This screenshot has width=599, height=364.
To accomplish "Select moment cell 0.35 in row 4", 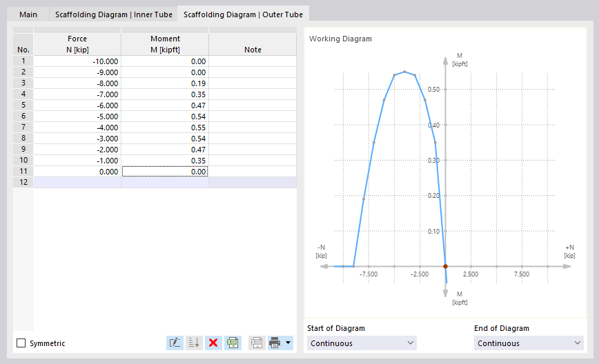I will (165, 94).
